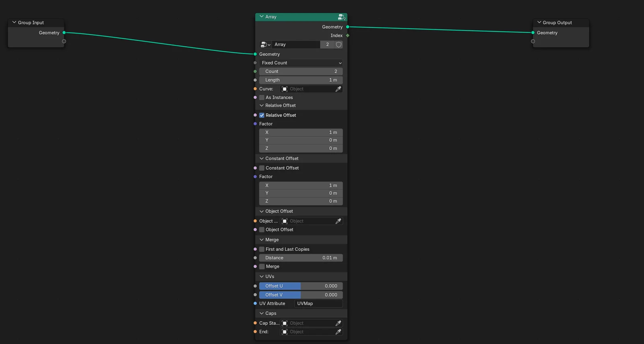Click the node group user count 2
The height and width of the screenshot is (344, 644).
click(327, 45)
